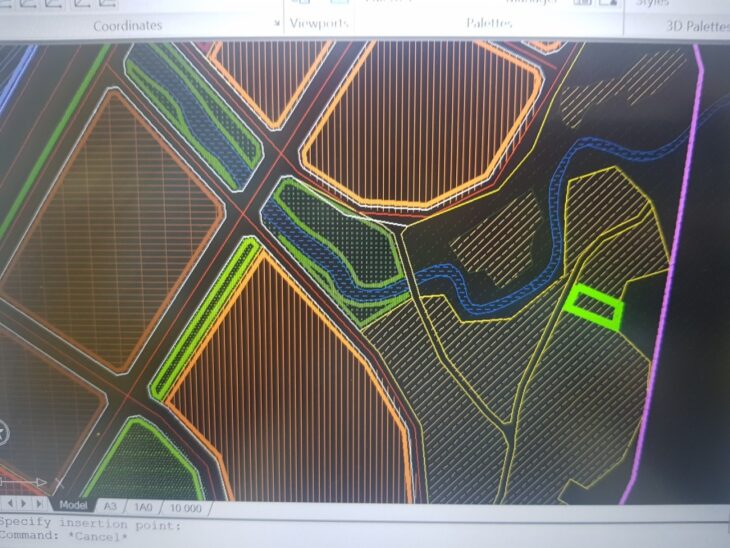Click the right icon above the Viewports label
The image size is (730, 548).
tap(338, 3)
